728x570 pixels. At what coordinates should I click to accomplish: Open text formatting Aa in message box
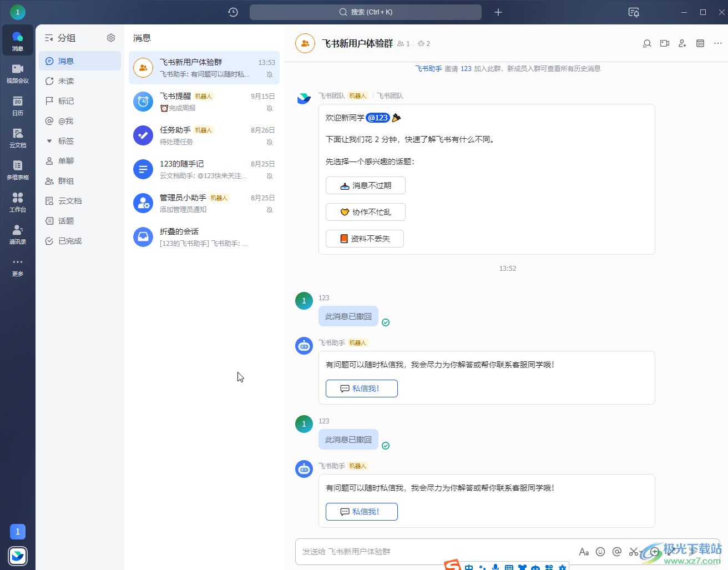pyautogui.click(x=584, y=552)
